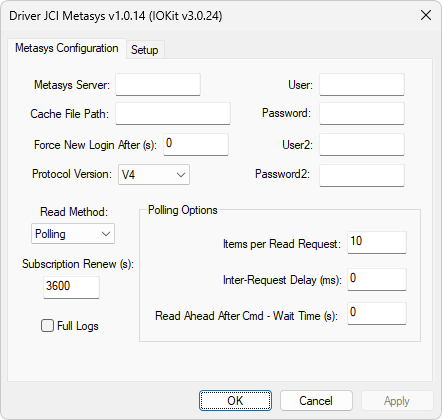This screenshot has height=420, width=442.
Task: Click the dialog title Driver JCI Metasys v1.0.14
Action: click(x=116, y=16)
